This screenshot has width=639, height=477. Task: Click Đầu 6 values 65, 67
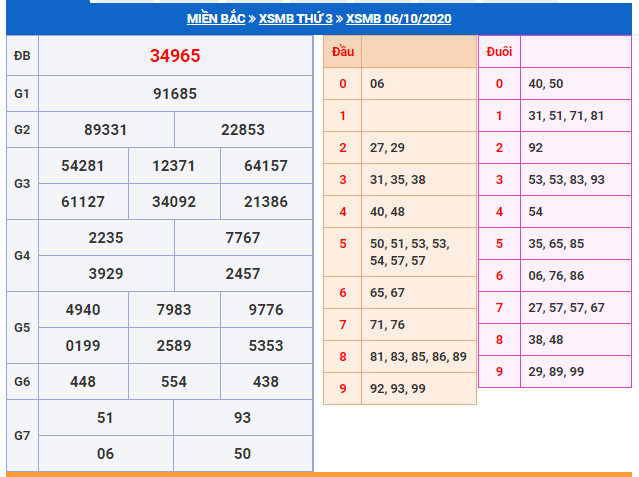(x=387, y=293)
